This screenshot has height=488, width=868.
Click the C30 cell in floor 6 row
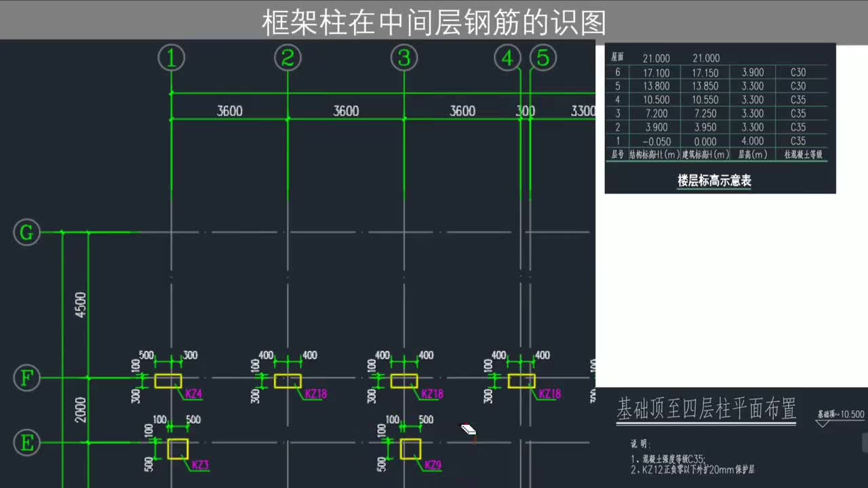(798, 73)
